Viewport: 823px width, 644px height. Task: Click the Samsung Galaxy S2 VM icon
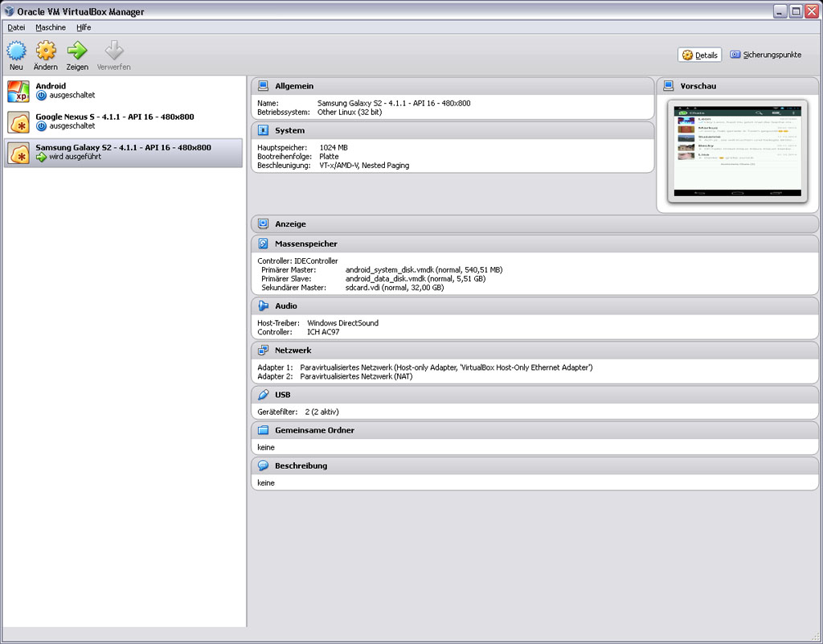coord(18,153)
